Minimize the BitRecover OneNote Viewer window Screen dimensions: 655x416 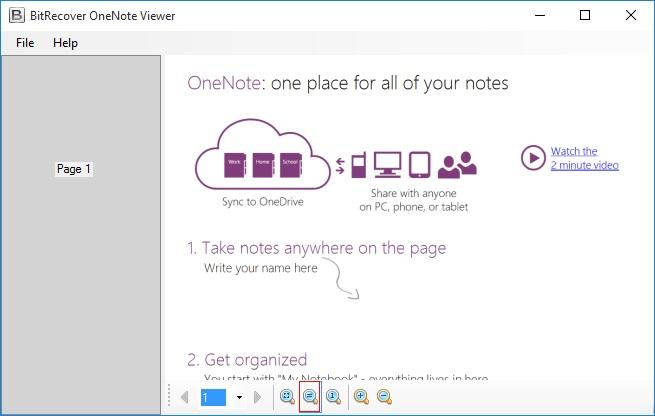pos(540,15)
